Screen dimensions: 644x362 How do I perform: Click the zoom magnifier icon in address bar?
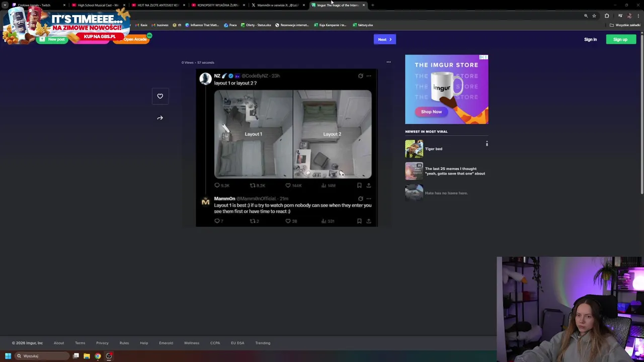[586, 16]
